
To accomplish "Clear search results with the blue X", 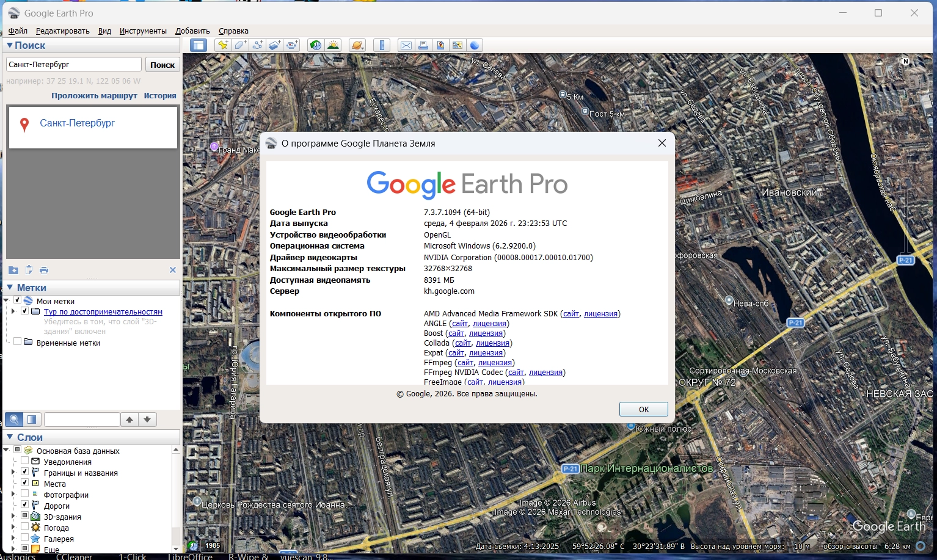I will 173,270.
